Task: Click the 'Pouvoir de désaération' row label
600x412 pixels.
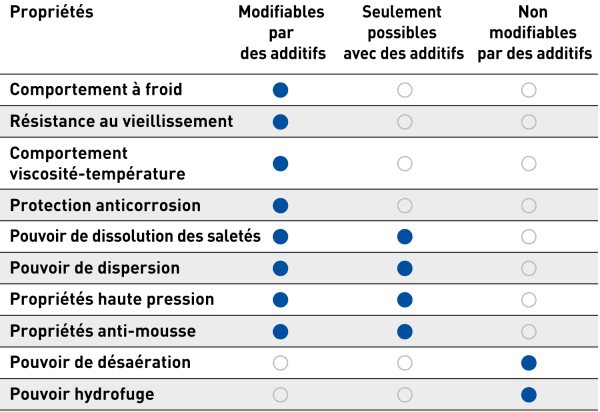Action: pyautogui.click(x=100, y=363)
